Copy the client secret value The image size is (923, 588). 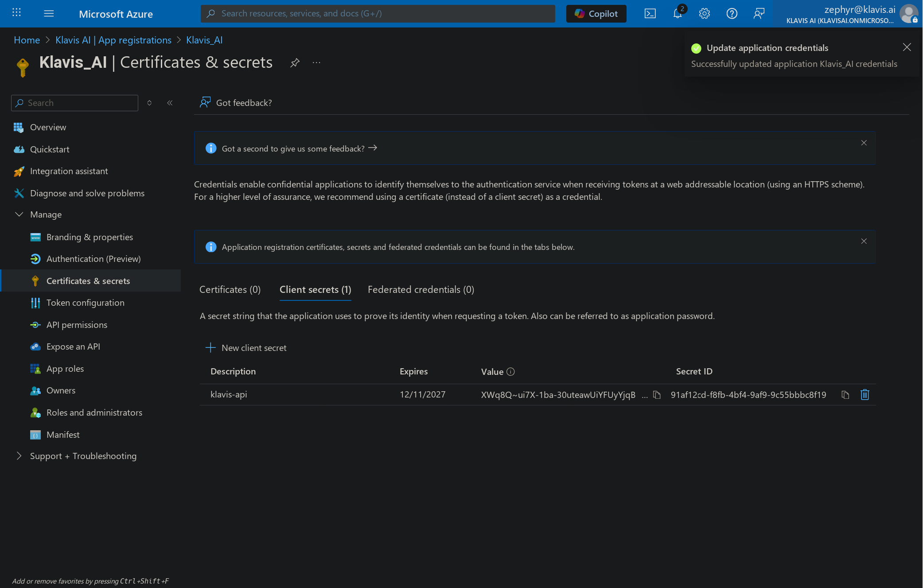pos(657,395)
